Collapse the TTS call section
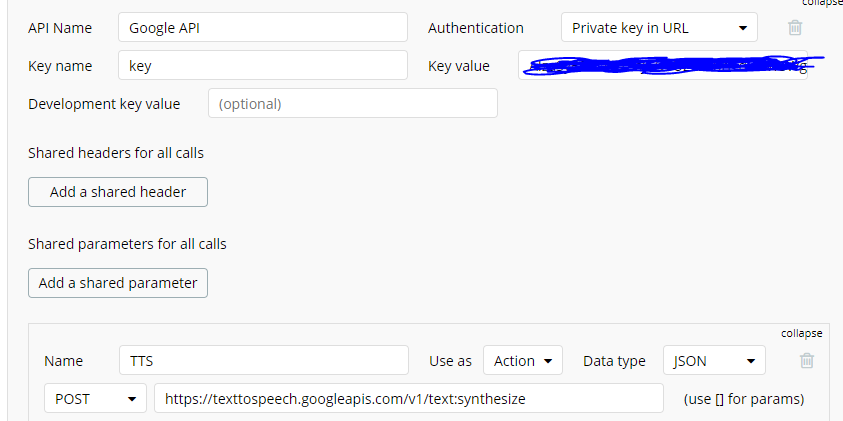Viewport: 843px width, 421px height. point(801,333)
